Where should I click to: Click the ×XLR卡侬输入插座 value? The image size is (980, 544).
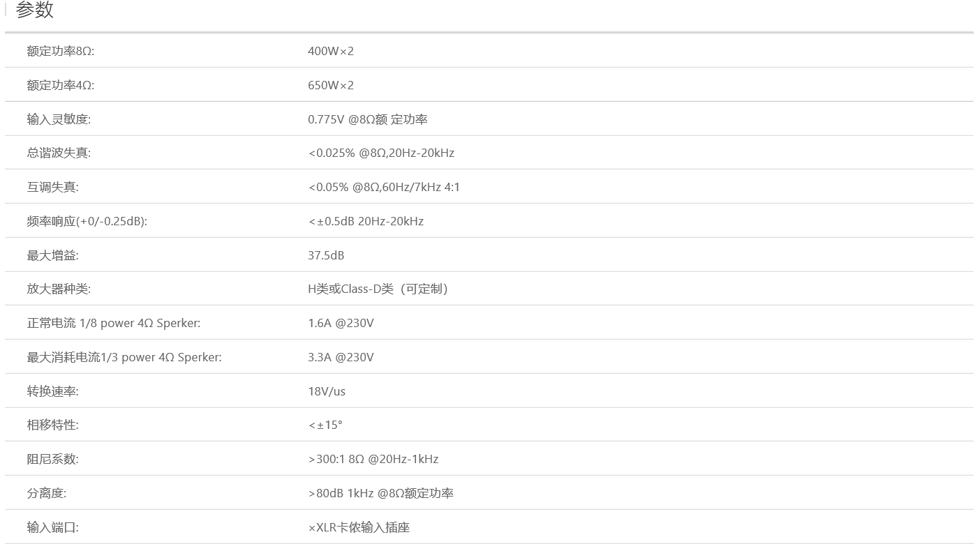(359, 527)
